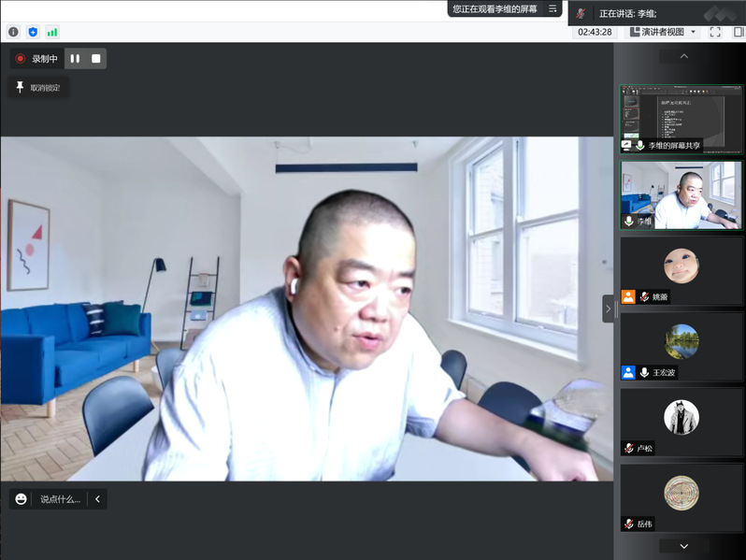Open the 演讲者视图 view dropdown
Image resolution: width=746 pixels, height=560 pixels.
[x=664, y=32]
